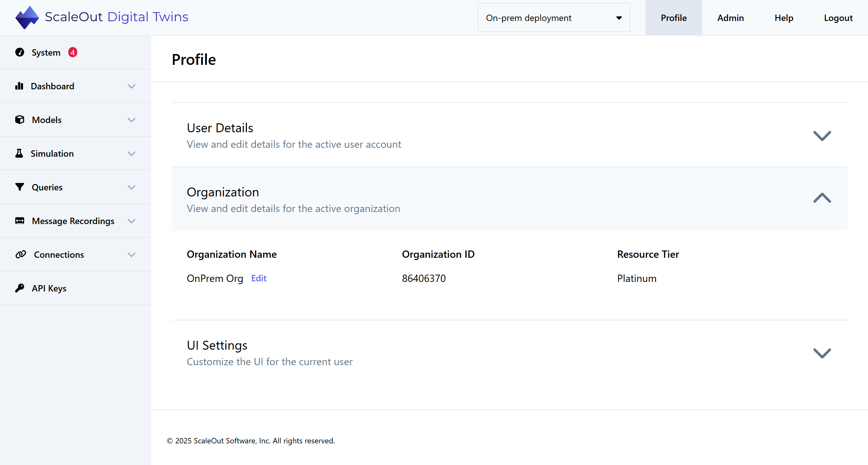This screenshot has width=868, height=465.
Task: Click the copyright footer text
Action: (x=251, y=441)
